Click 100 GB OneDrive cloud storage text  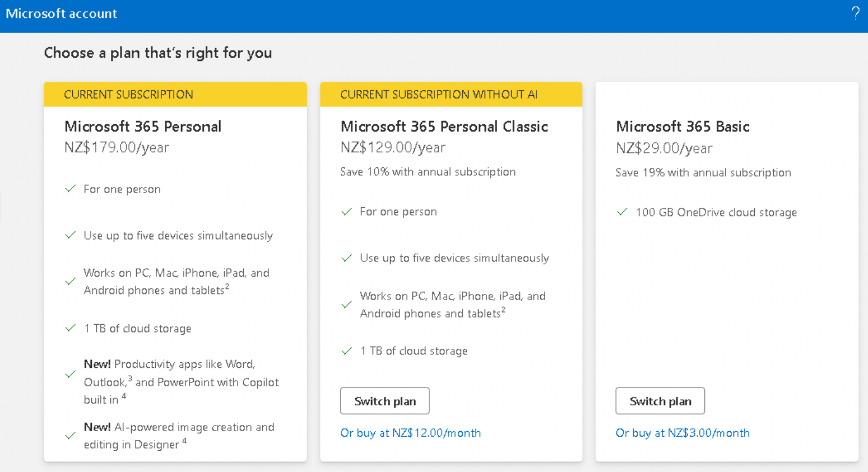tap(716, 212)
